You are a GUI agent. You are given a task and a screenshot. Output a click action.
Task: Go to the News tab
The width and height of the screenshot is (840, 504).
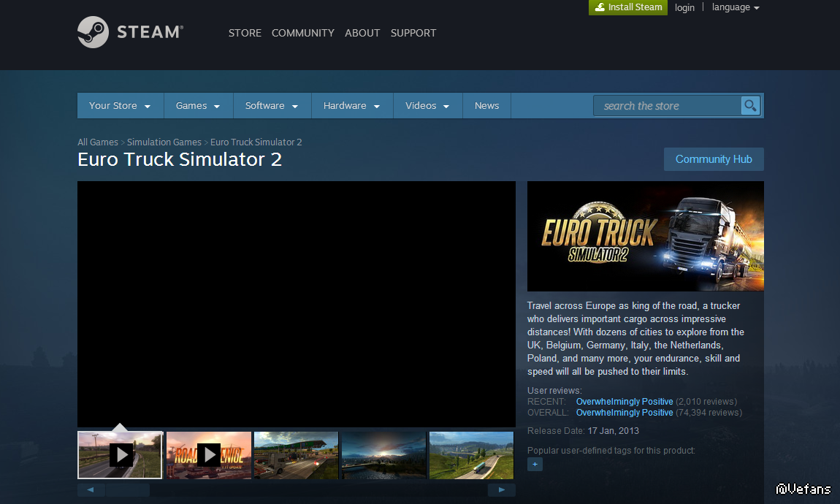pos(486,105)
